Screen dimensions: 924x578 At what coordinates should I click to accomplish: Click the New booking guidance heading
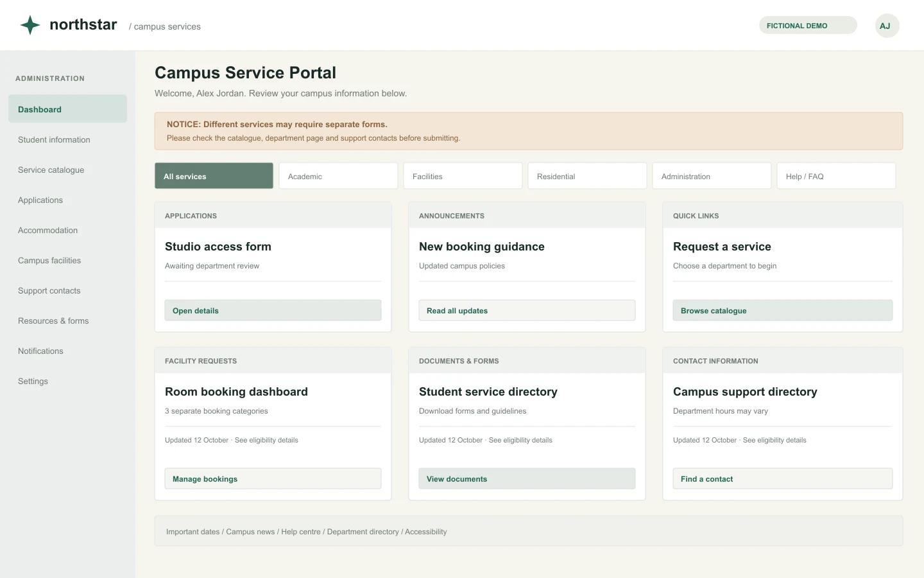click(482, 247)
